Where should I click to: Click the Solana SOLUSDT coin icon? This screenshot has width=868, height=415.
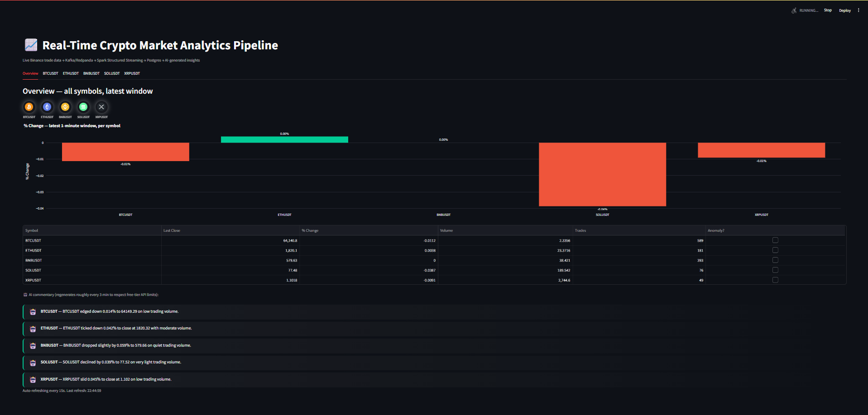tap(83, 107)
